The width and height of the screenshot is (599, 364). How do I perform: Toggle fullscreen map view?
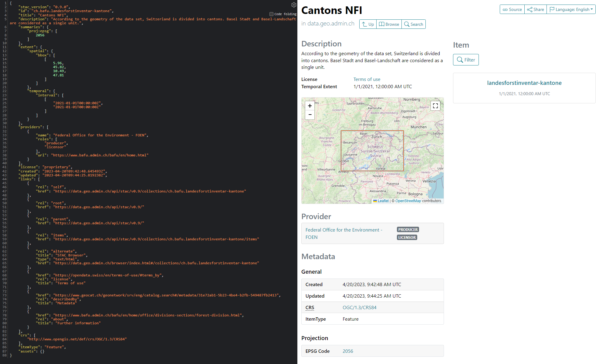click(435, 106)
